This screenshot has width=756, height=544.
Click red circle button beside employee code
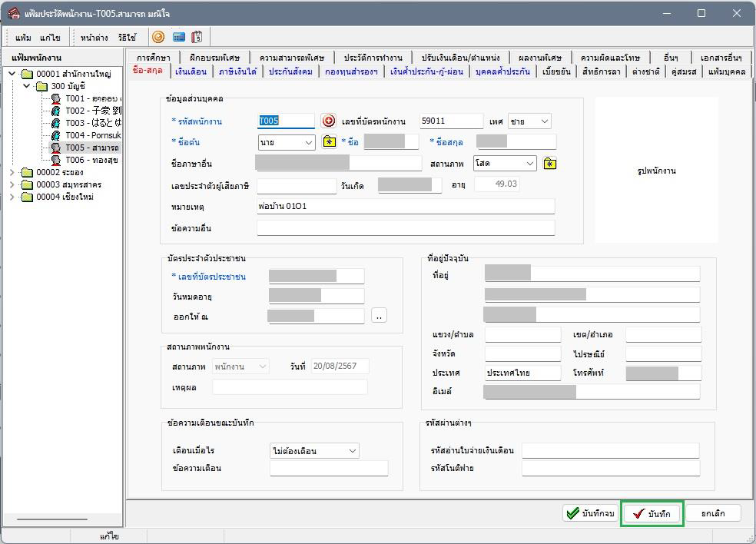click(328, 121)
